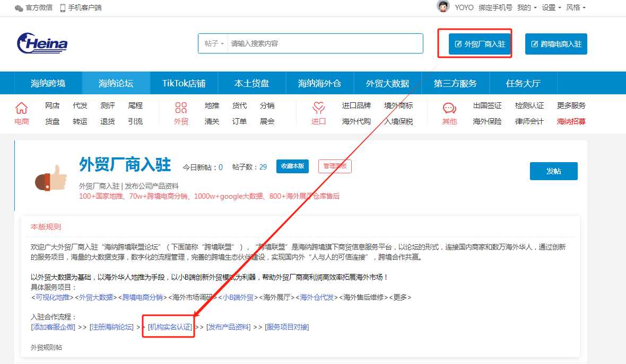
Task: Click the thumbs-up forum thumbnail
Action: pyautogui.click(x=51, y=179)
